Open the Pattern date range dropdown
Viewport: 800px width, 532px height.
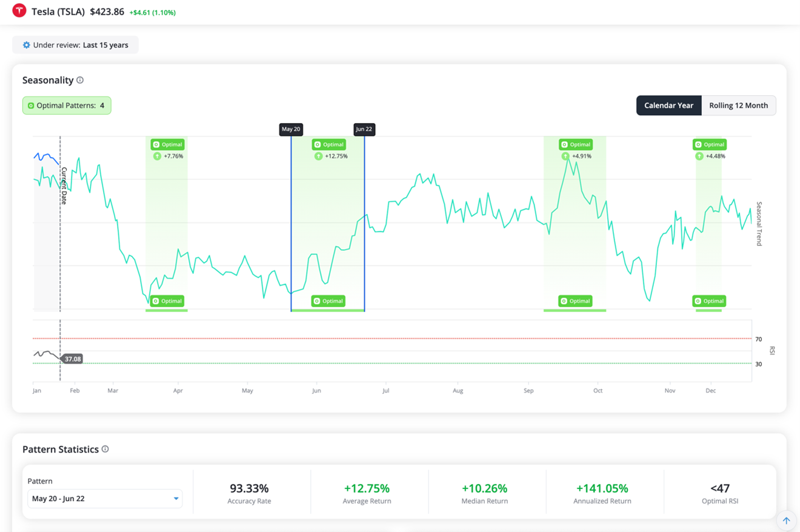click(105, 499)
